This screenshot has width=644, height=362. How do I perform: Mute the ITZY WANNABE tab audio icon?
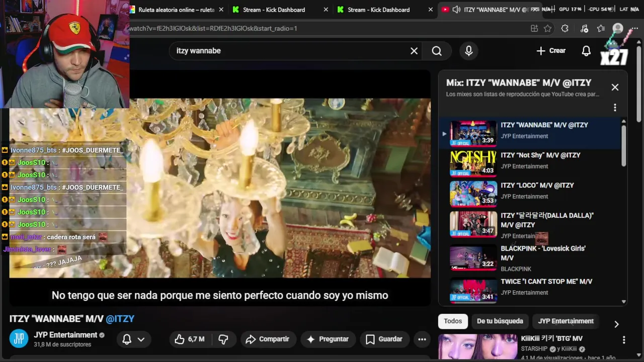click(456, 10)
